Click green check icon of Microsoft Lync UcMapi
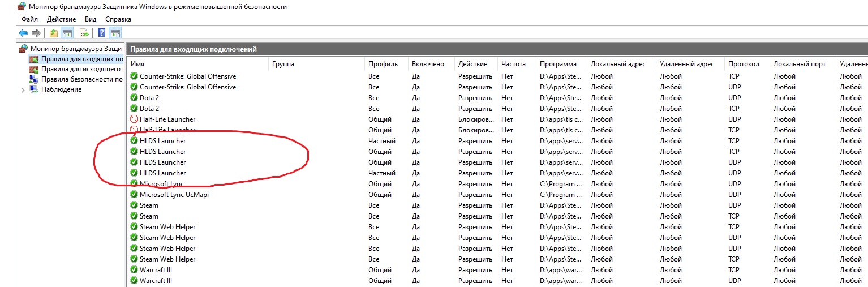This screenshot has height=287, width=868. [x=134, y=195]
